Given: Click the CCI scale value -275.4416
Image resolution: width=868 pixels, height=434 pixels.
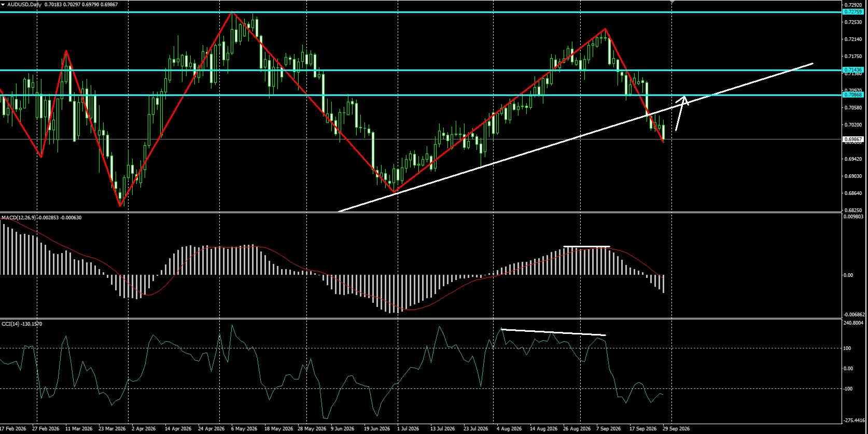Looking at the screenshot, I should (854, 421).
